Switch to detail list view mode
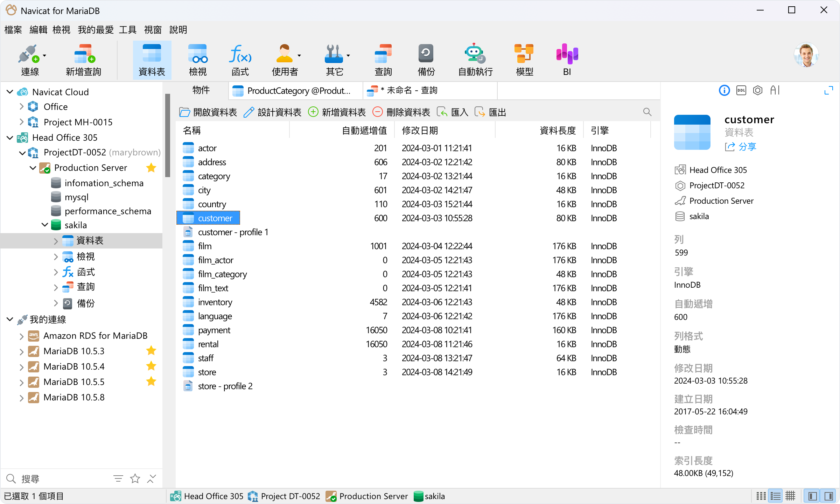The height and width of the screenshot is (504, 840). point(776,496)
